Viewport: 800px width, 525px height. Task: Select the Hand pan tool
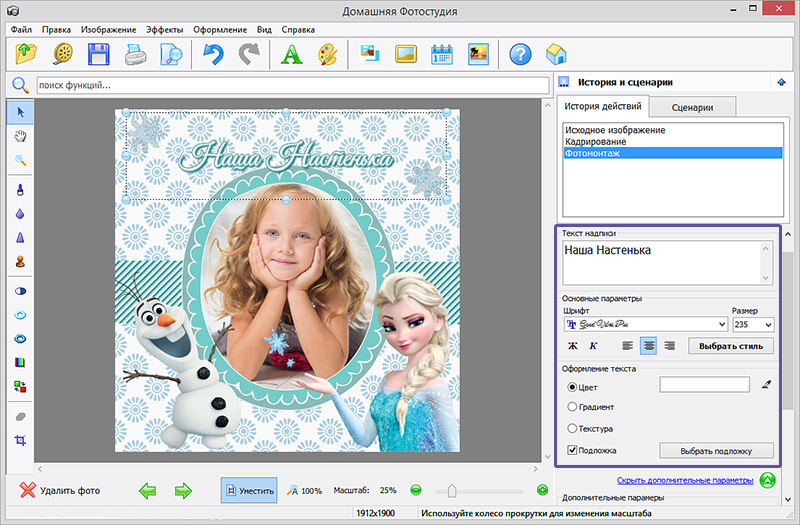tap(20, 136)
